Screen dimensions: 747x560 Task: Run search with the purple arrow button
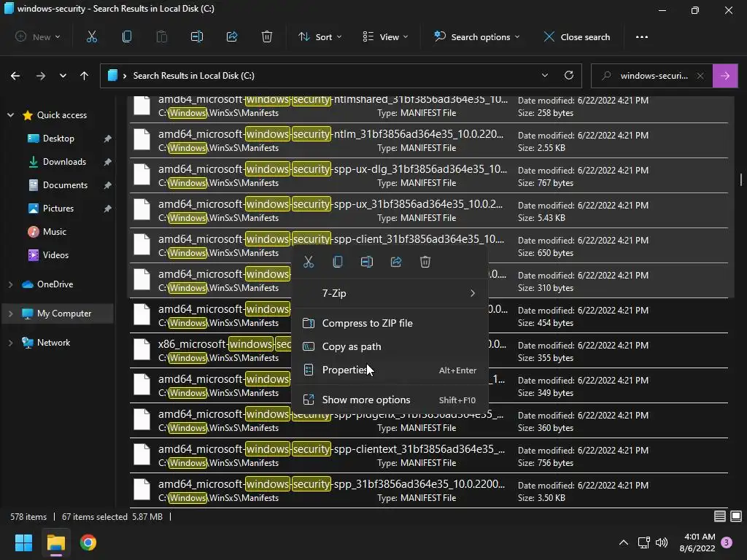pyautogui.click(x=725, y=76)
